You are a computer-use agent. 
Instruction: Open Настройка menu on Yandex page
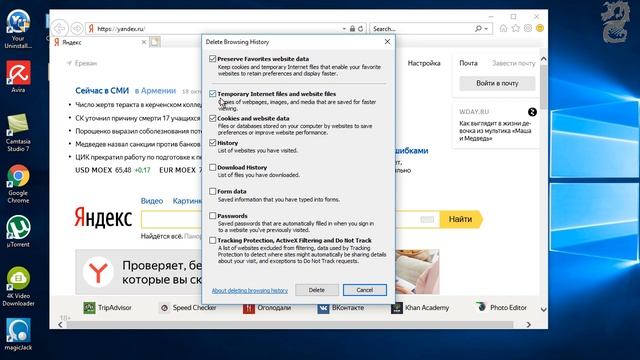(x=424, y=63)
